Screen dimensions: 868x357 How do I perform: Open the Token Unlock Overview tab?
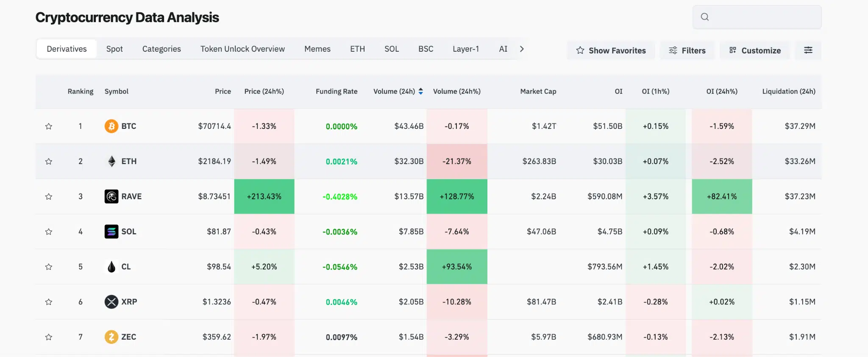[x=242, y=49]
